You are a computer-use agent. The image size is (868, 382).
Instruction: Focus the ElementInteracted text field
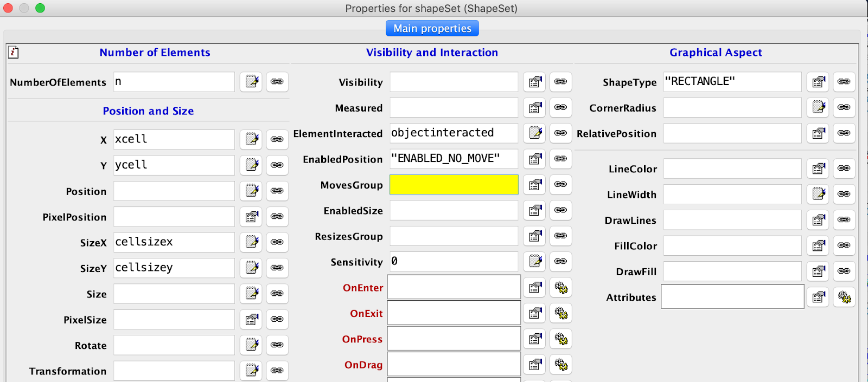454,133
